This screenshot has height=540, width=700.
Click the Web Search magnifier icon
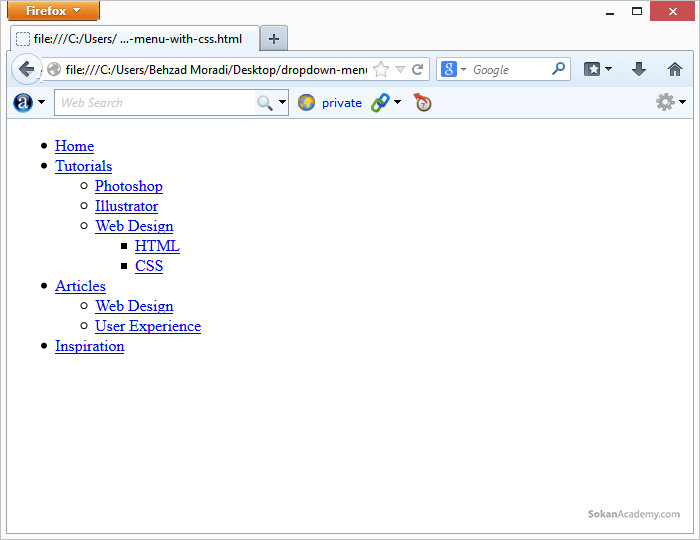click(264, 102)
